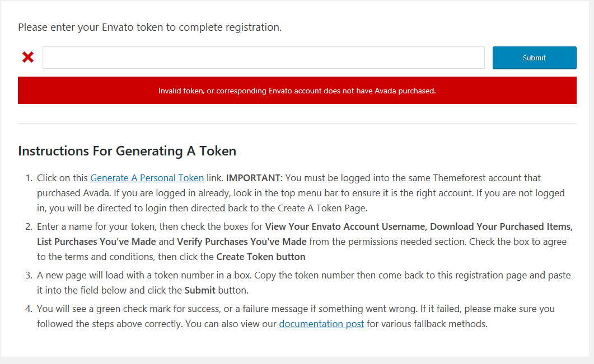Click bold 'Download Your Purchased Items' text
Screen dimensions: 594x364
(501, 227)
